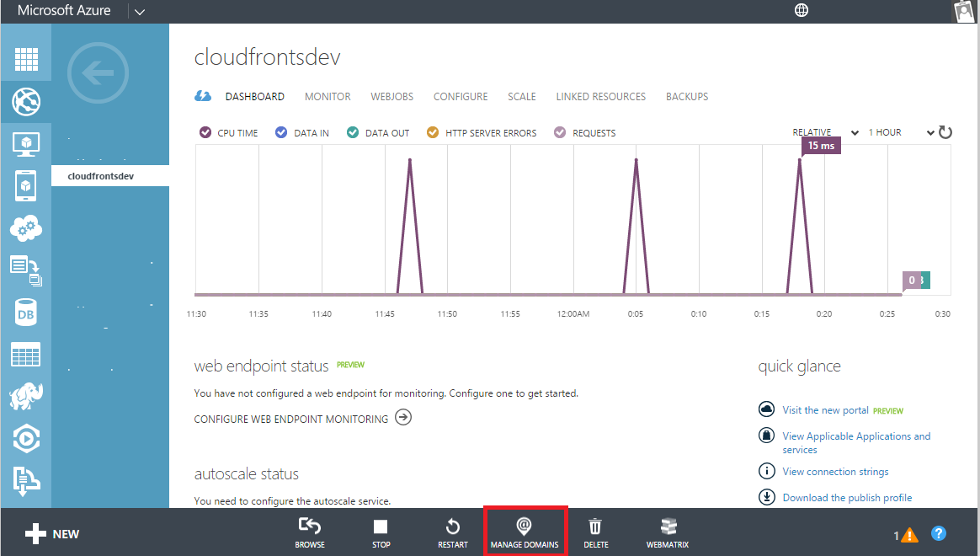Open the Service Bus sidebar icon
980x556 pixels.
(x=26, y=481)
